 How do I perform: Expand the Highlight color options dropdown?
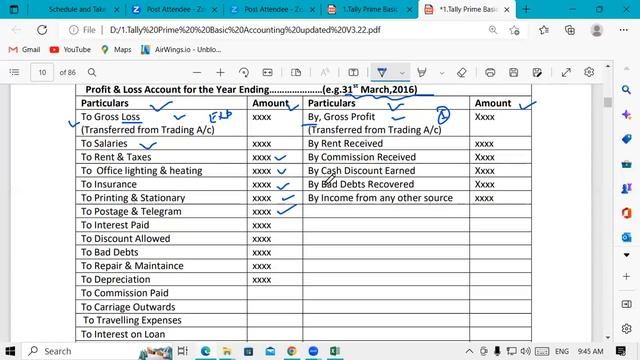pos(442,73)
